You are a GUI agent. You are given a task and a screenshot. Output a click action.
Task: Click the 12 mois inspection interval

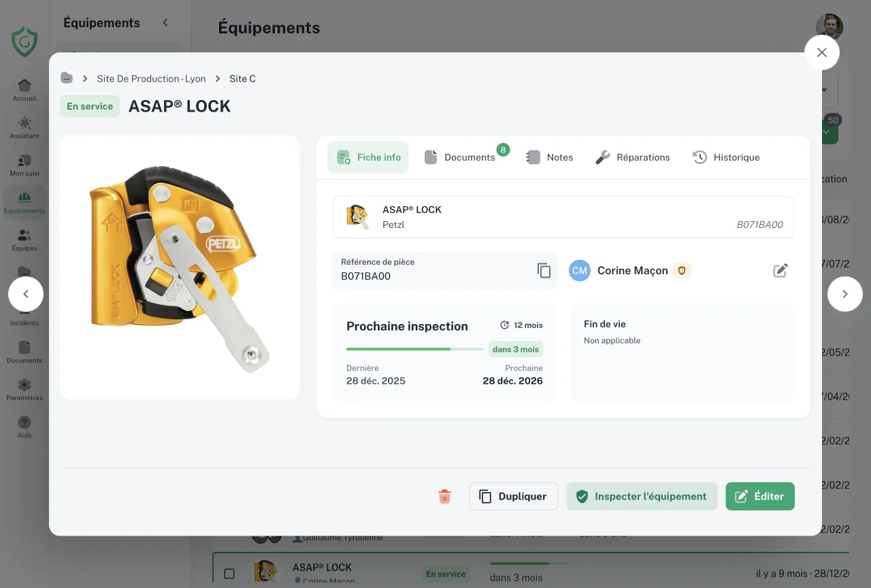[x=521, y=325]
